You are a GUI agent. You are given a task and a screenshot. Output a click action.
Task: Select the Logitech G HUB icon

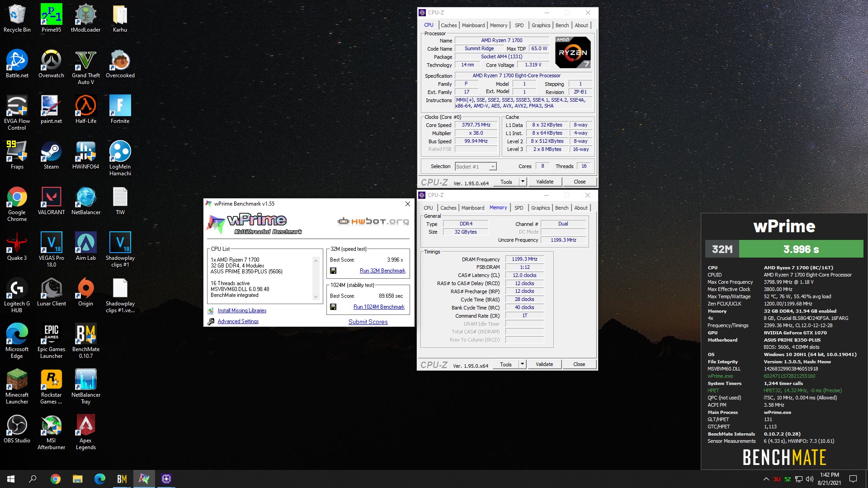click(x=17, y=295)
